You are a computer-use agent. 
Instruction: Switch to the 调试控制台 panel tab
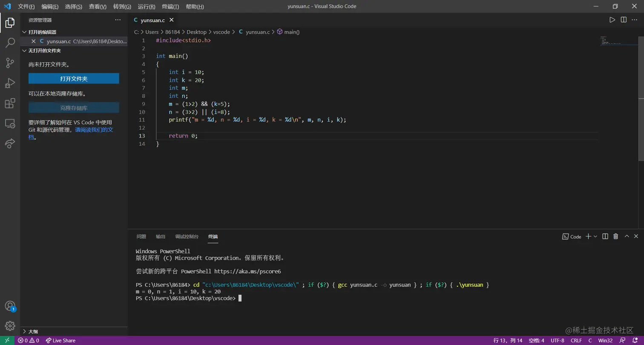(x=187, y=237)
